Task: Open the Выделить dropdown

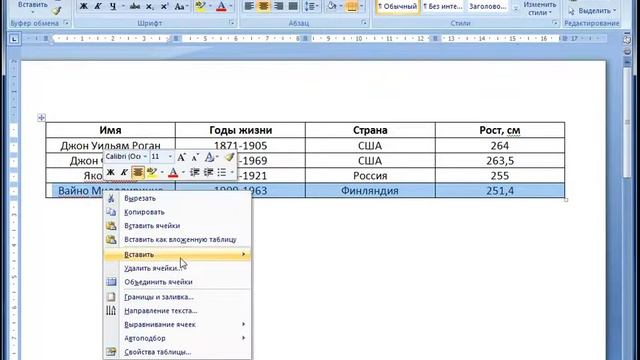Action: coord(592,11)
